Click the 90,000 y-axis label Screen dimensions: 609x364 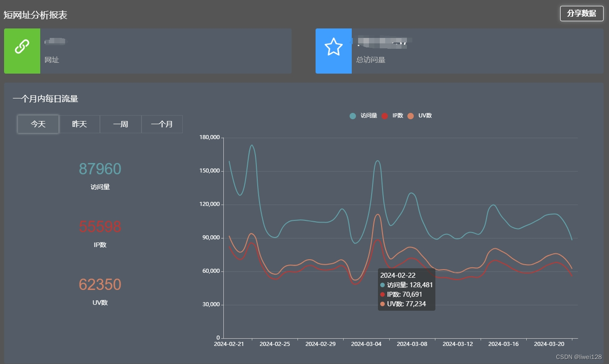tap(211, 238)
